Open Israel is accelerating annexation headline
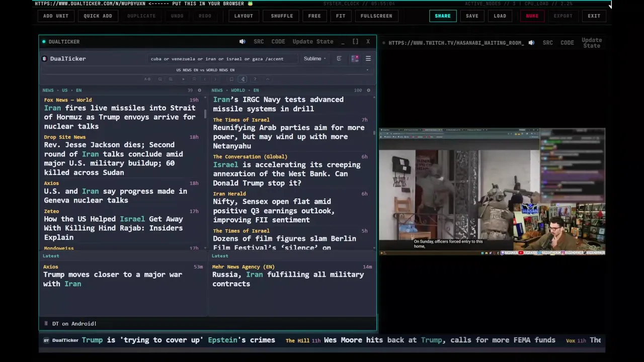This screenshot has width=644, height=362. tap(286, 174)
